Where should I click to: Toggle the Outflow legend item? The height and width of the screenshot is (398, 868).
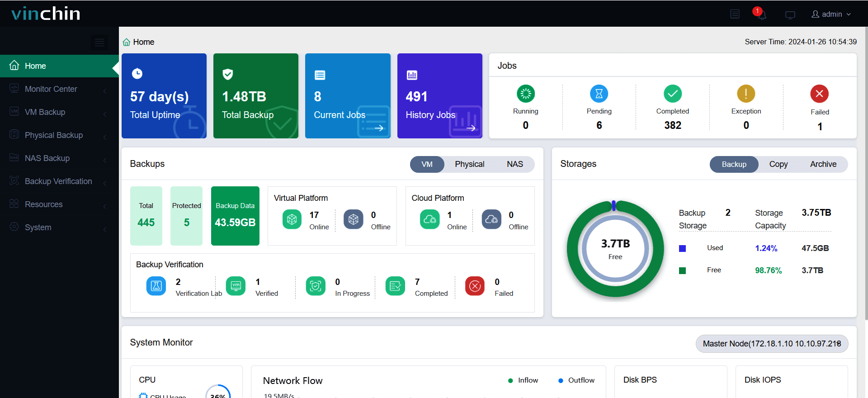click(576, 380)
